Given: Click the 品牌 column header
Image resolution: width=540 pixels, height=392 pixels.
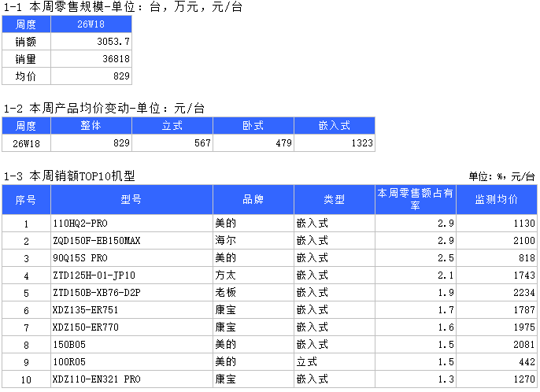Looking at the screenshot, I should click(x=253, y=199).
